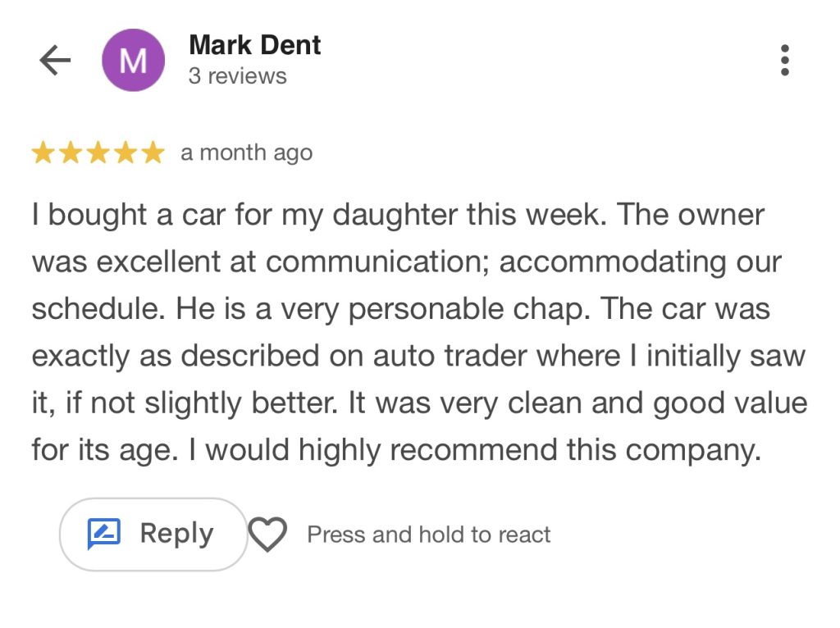Open the three-dot more options menu

click(x=785, y=60)
